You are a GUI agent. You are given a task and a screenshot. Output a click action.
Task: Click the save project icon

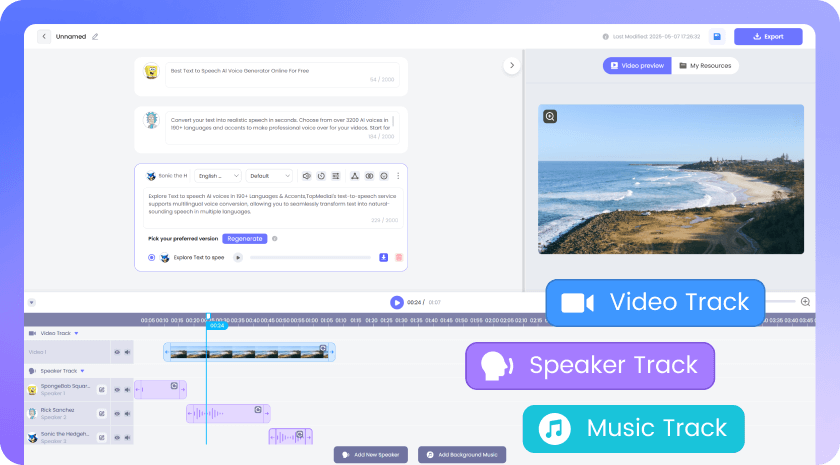tap(716, 36)
